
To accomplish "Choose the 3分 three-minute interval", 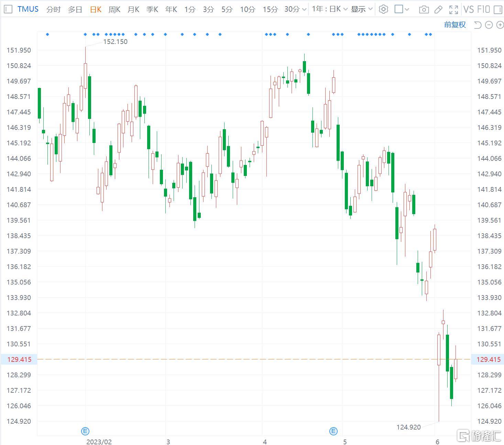I will pyautogui.click(x=208, y=9).
